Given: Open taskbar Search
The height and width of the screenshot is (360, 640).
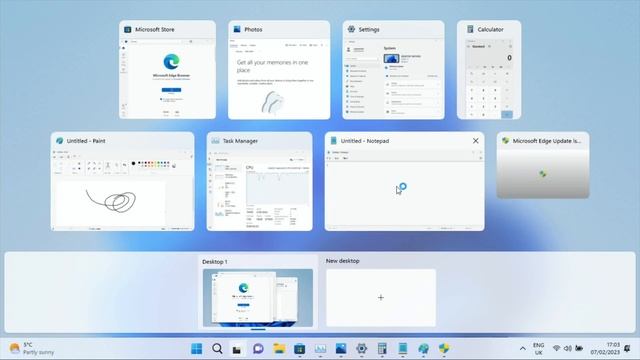Looking at the screenshot, I should pos(217,349).
